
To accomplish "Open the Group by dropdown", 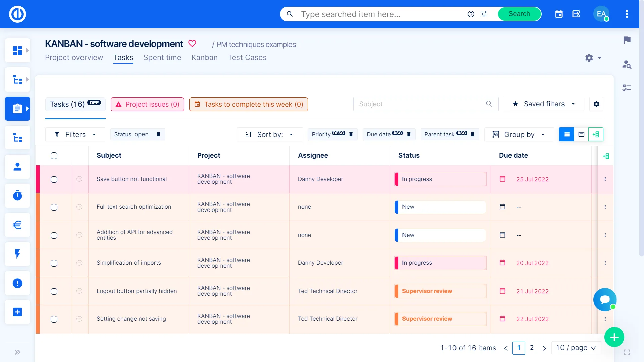I will 519,134.
